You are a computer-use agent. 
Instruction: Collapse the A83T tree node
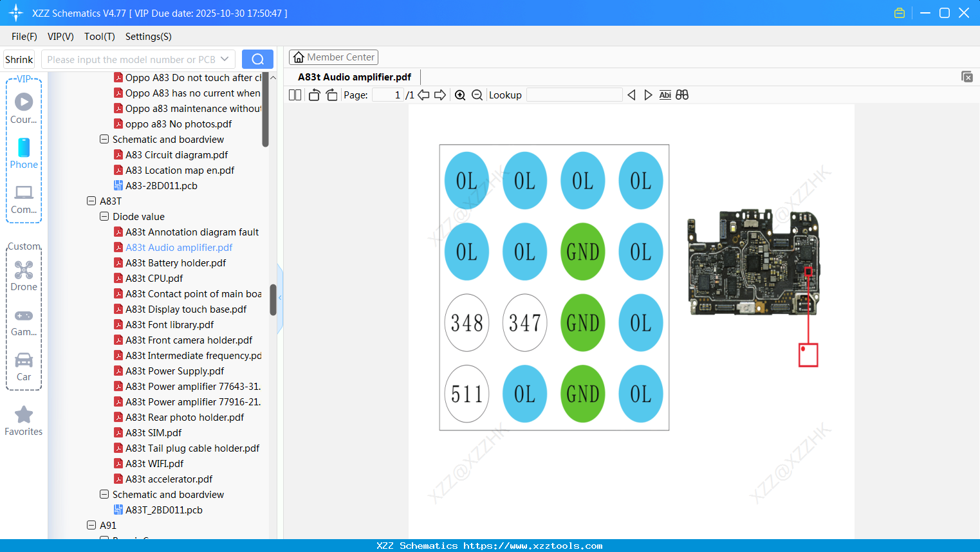(91, 201)
